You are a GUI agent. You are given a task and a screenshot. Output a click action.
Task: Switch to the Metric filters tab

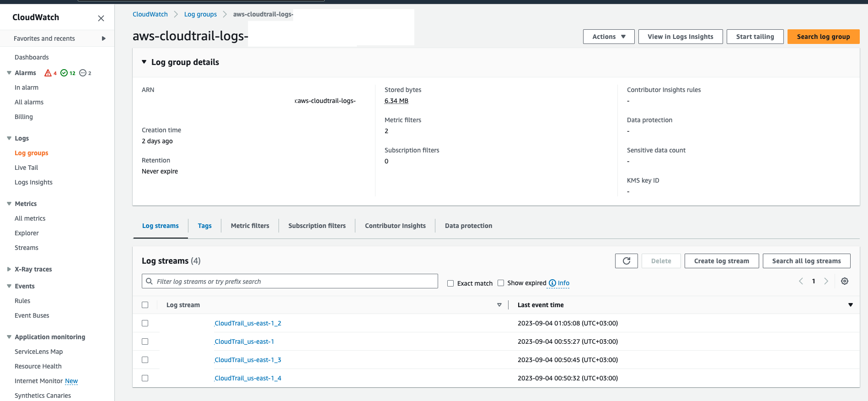(250, 226)
